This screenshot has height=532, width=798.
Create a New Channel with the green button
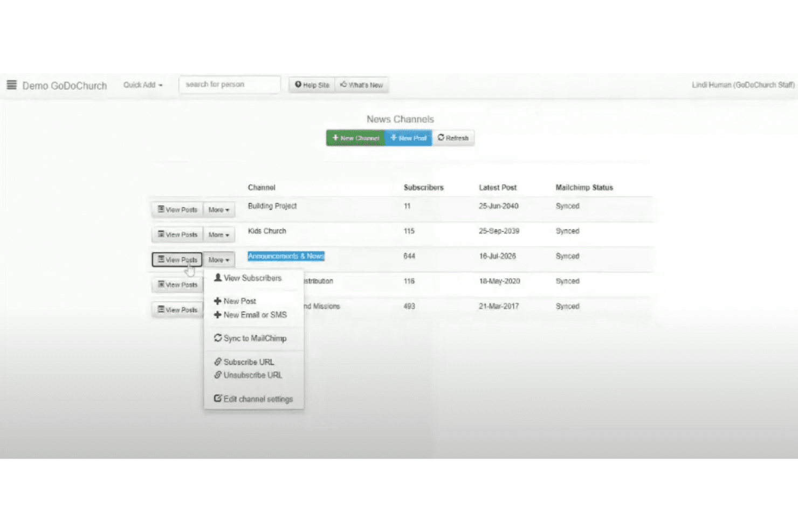click(x=355, y=138)
